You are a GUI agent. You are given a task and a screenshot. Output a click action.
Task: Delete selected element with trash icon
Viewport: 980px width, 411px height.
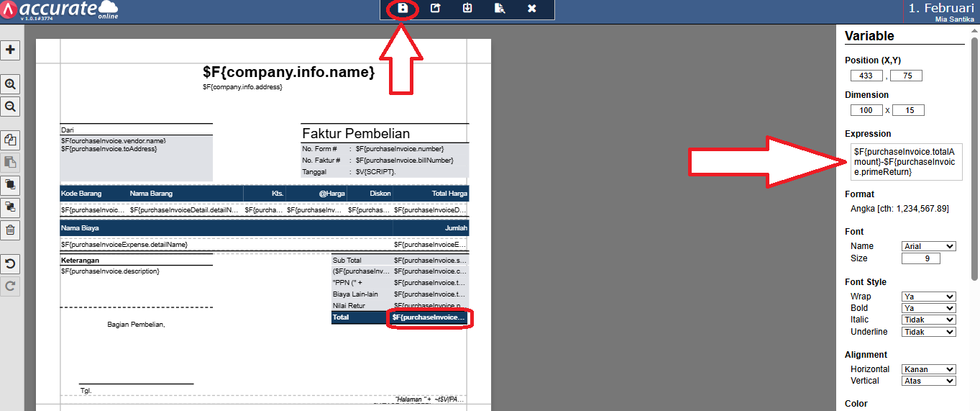click(x=10, y=230)
